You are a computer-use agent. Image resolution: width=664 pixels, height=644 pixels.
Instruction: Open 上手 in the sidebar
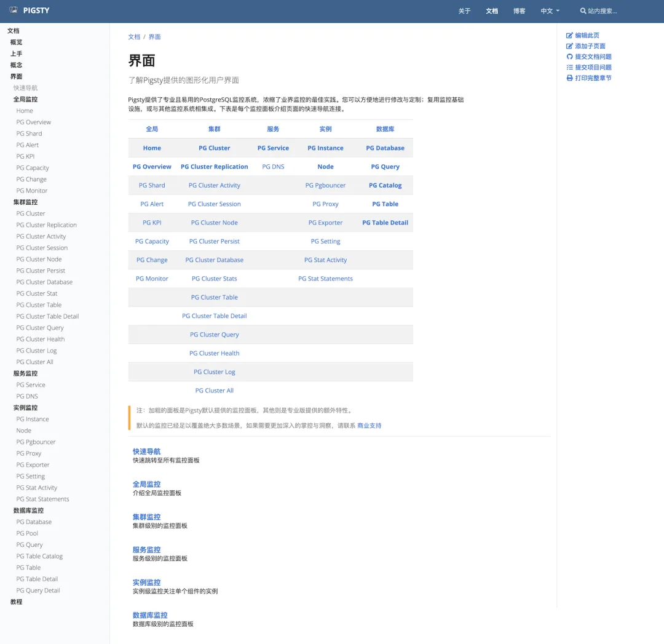pos(16,54)
